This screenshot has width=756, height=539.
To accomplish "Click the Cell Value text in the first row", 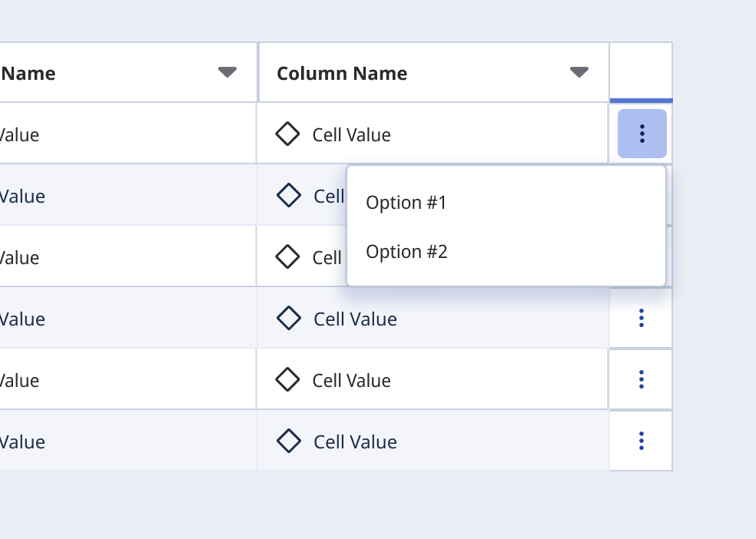I will [351, 135].
